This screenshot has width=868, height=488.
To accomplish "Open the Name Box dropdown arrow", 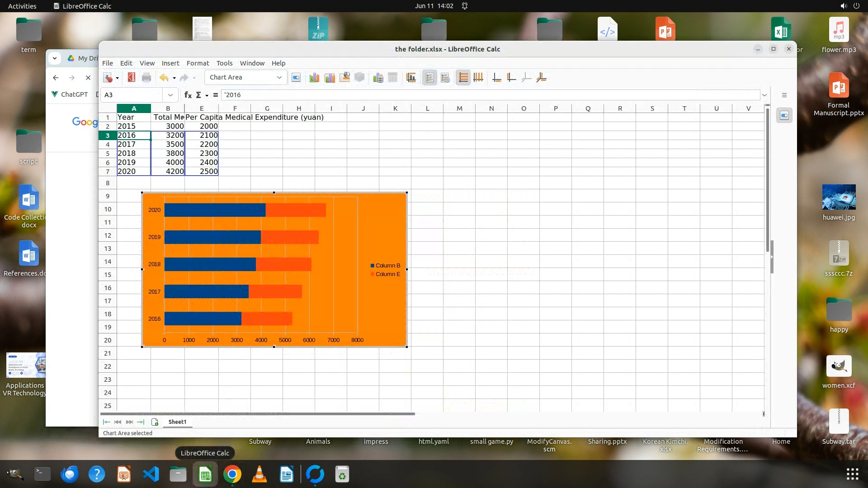I will pos(170,95).
